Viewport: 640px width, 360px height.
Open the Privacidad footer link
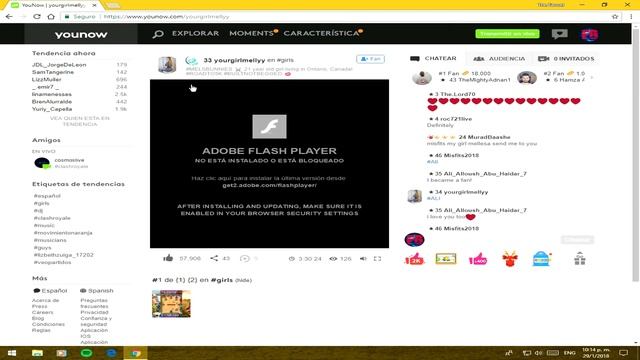[94, 312]
